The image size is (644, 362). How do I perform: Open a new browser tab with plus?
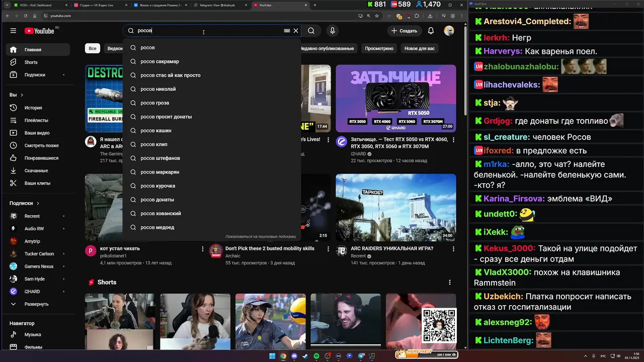[315, 5]
